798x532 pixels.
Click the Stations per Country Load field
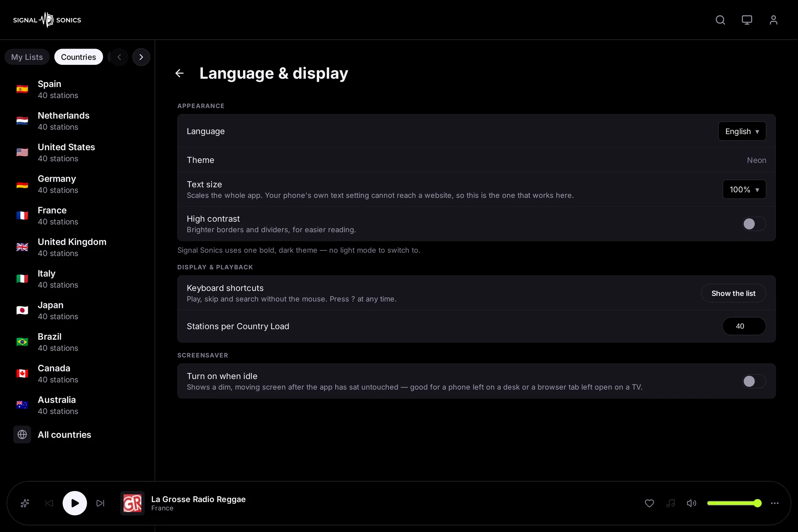(x=744, y=326)
